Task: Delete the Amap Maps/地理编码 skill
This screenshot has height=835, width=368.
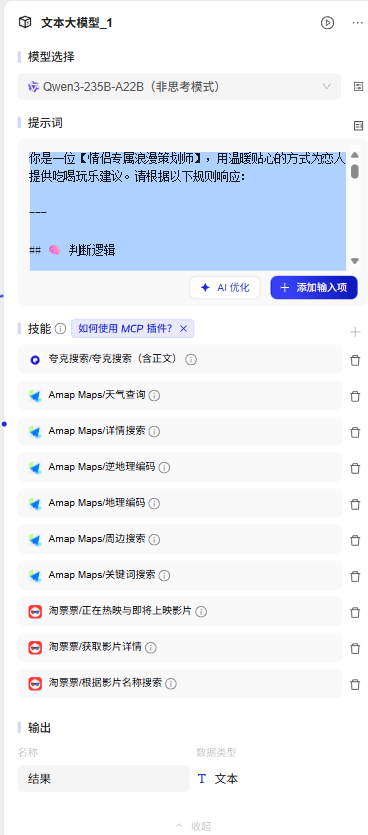Action: click(355, 504)
